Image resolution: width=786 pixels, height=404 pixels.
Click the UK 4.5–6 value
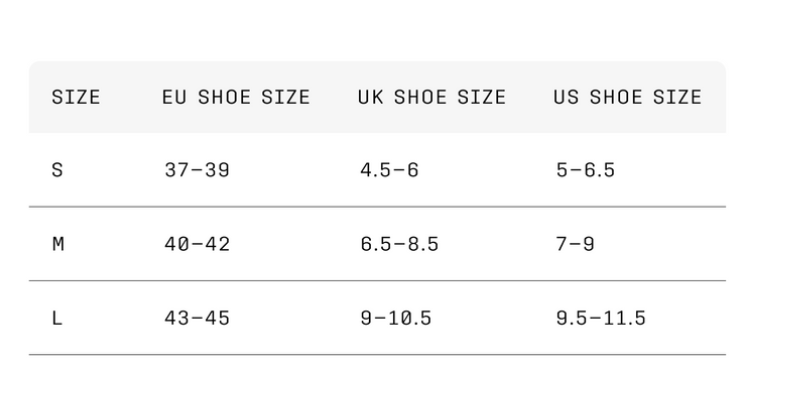[x=389, y=170]
